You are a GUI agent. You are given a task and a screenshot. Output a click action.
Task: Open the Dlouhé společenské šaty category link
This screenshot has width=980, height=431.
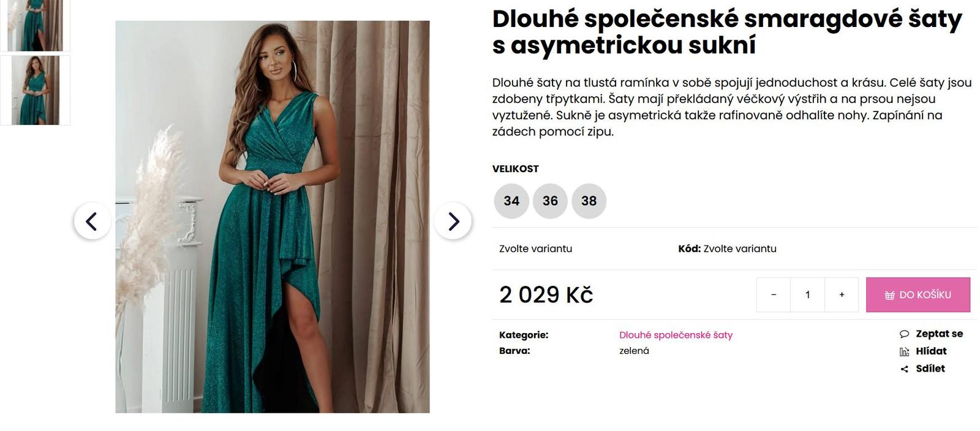coord(676,335)
